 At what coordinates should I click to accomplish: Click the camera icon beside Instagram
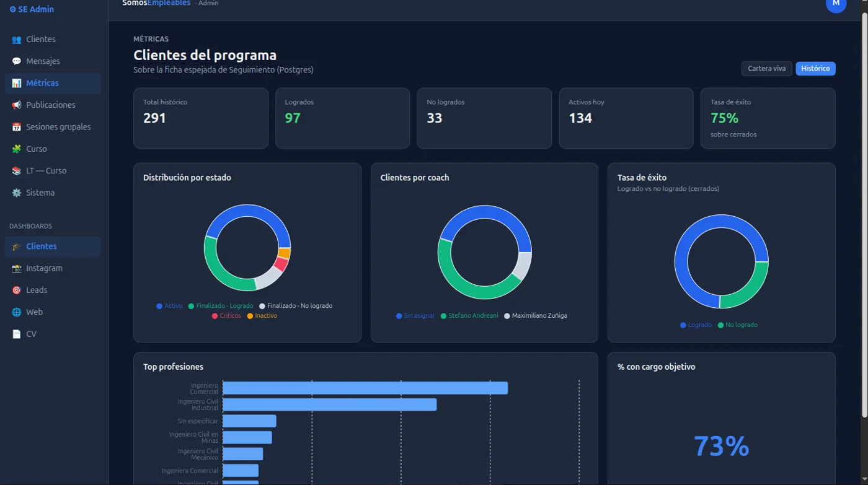[16, 268]
